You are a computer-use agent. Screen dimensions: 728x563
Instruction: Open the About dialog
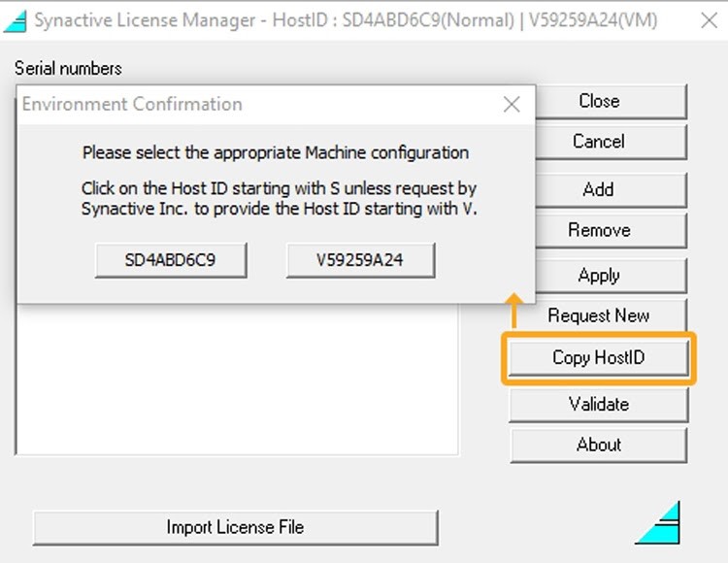(598, 445)
